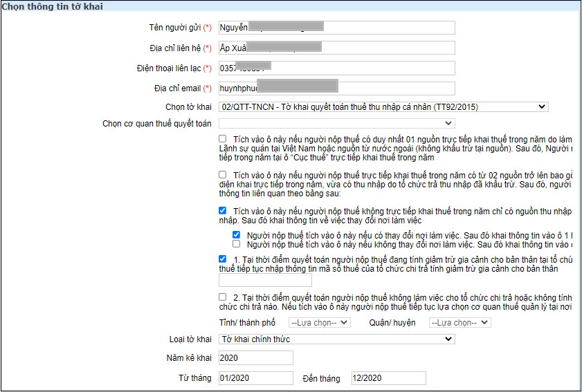Expand the Quận/huyện selection list
Image resolution: width=582 pixels, height=392 pixels.
pyautogui.click(x=460, y=323)
